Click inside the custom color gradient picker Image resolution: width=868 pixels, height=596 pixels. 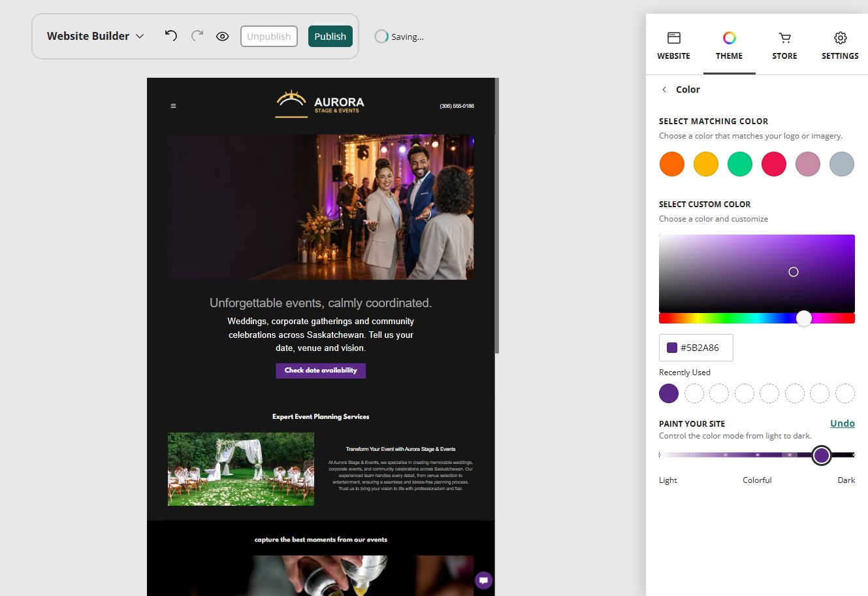pos(757,274)
